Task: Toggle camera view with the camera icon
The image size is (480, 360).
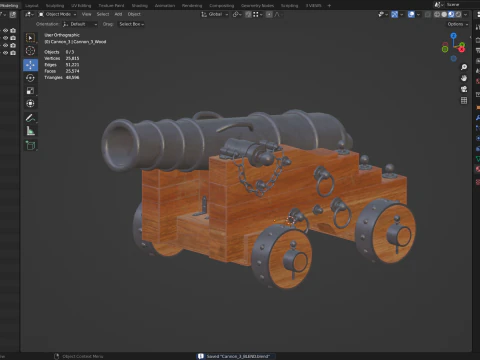Action: (464, 89)
